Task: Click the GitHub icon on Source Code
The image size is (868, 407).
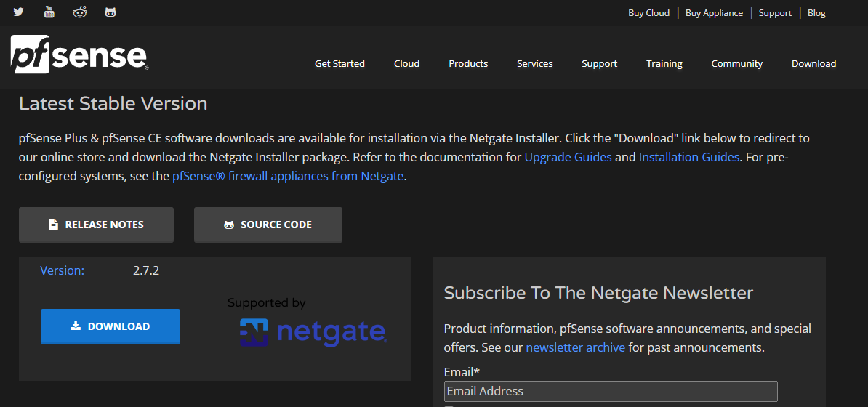Action: pos(228,225)
